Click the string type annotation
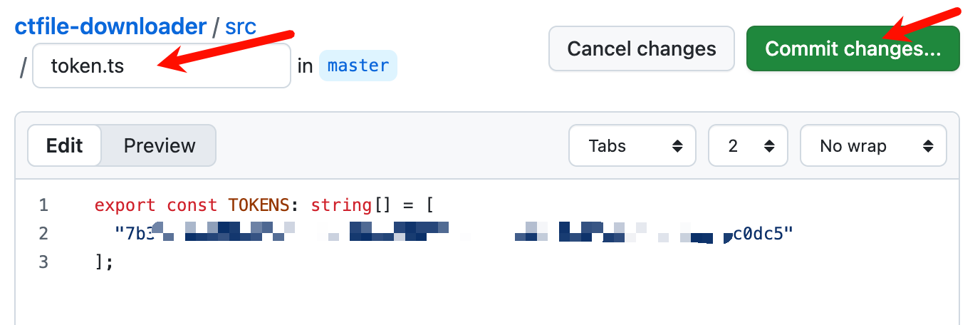The image size is (980, 325). click(x=337, y=206)
